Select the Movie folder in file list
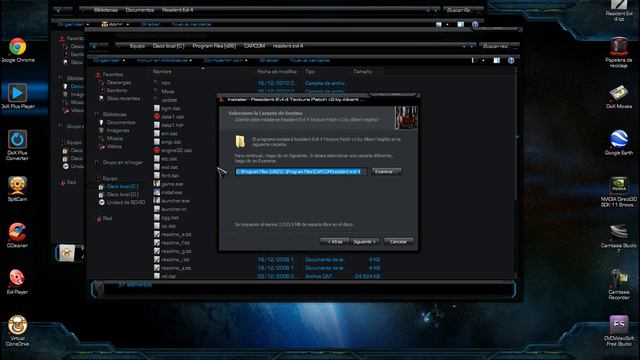The height and width of the screenshot is (360, 640). click(x=168, y=91)
